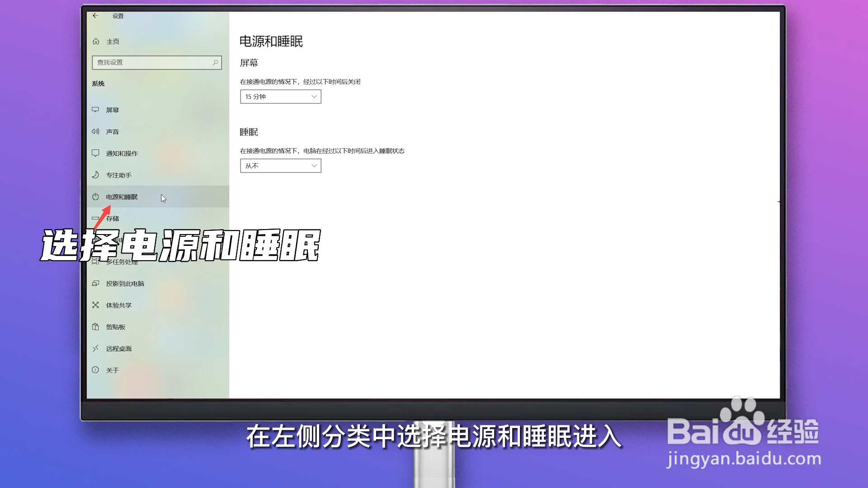The height and width of the screenshot is (488, 868).
Task: Click the magnifier icon in search box
Action: tap(216, 62)
